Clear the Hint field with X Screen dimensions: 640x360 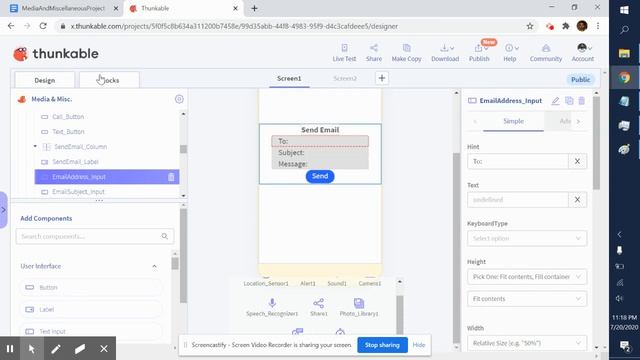[577, 161]
